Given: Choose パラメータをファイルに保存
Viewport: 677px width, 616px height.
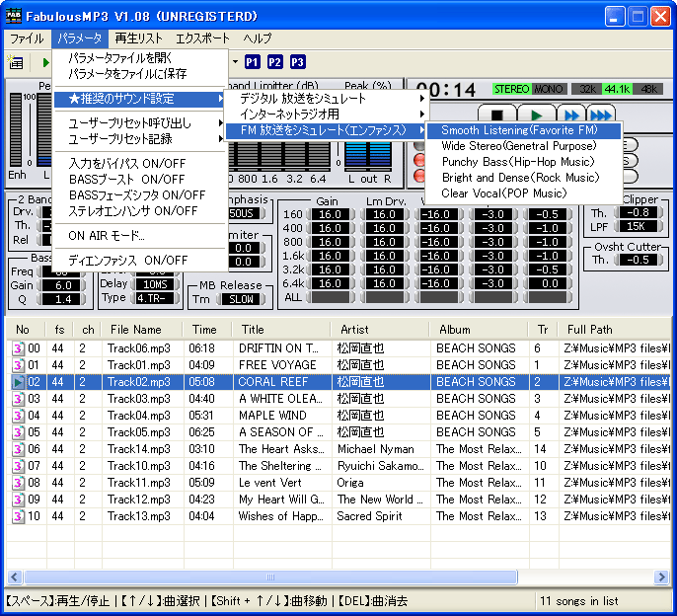Looking at the screenshot, I should coord(140,74).
